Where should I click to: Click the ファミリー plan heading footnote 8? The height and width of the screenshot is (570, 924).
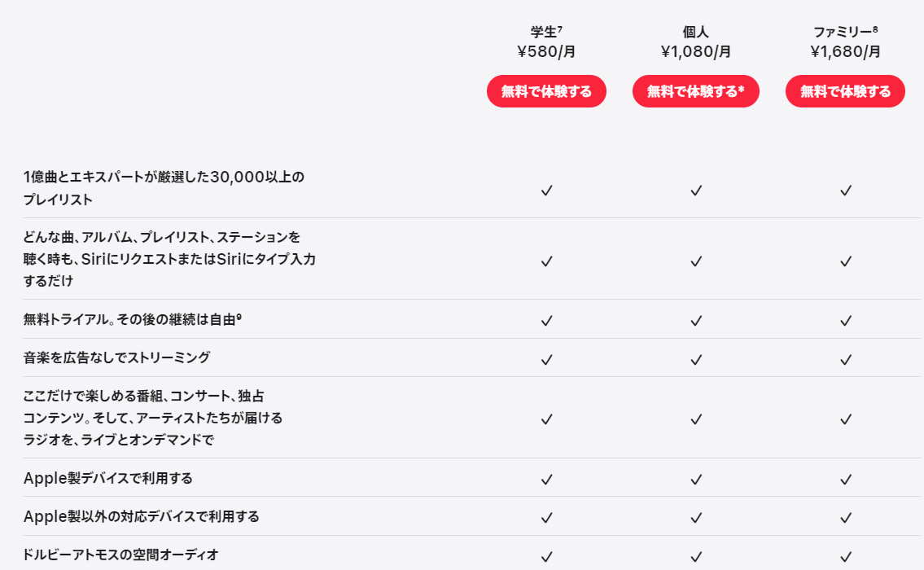click(875, 29)
